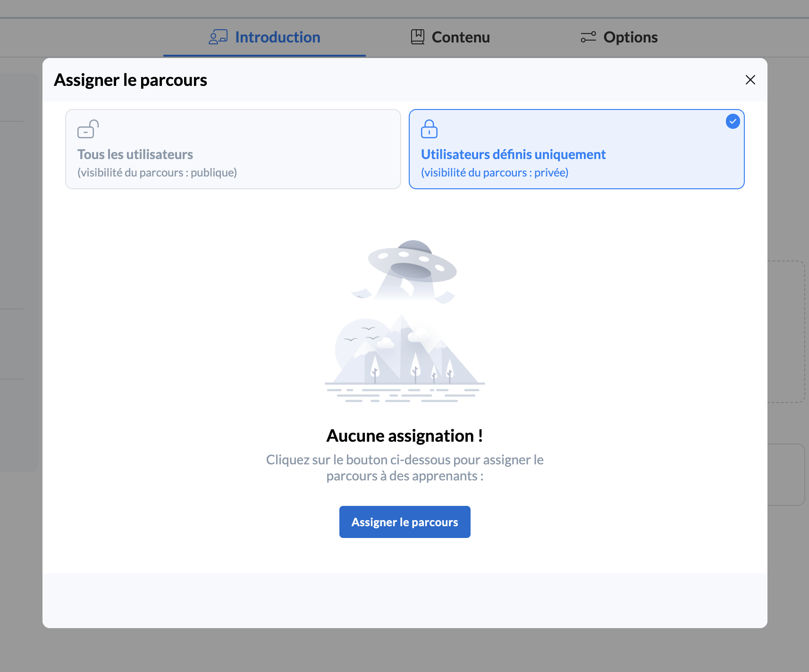Screen dimensions: 809x672
Task: Click the open padlock icon
Action: 88,129
